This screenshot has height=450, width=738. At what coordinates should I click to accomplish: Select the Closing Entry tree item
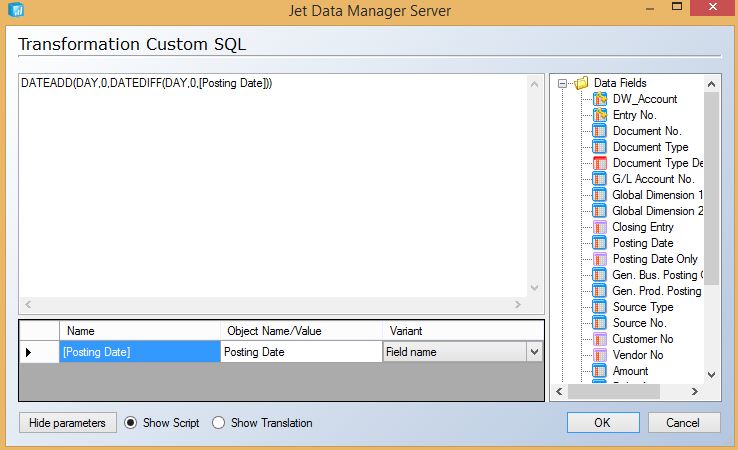pos(643,227)
